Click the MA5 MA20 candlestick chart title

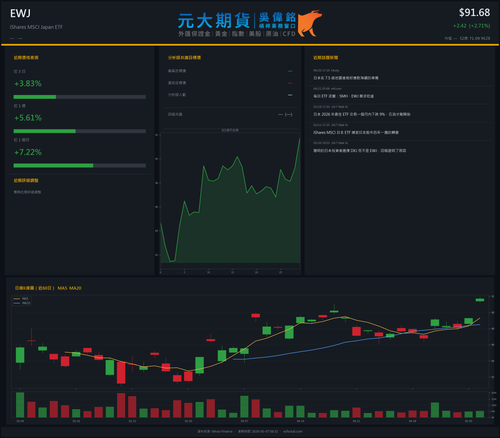(x=48, y=288)
